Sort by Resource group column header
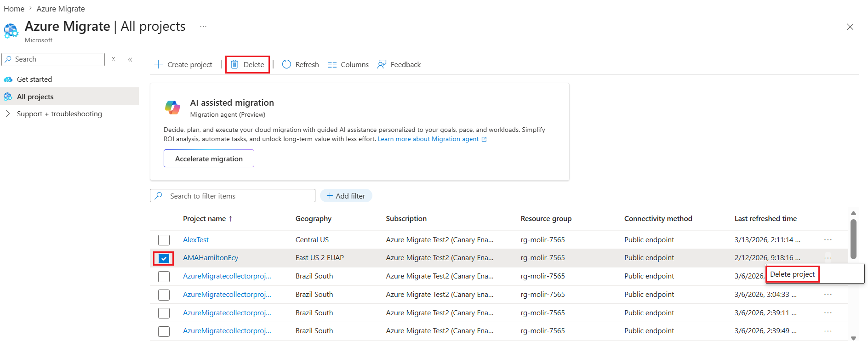Screen dimensions: 868x341 tap(546, 219)
